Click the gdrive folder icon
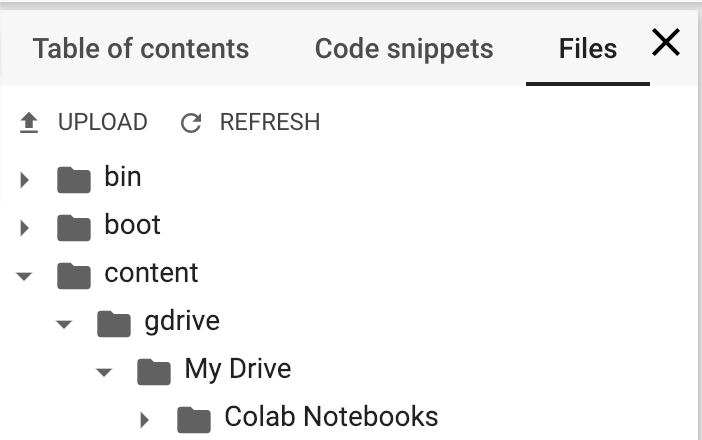The height and width of the screenshot is (440, 702). pos(114,324)
